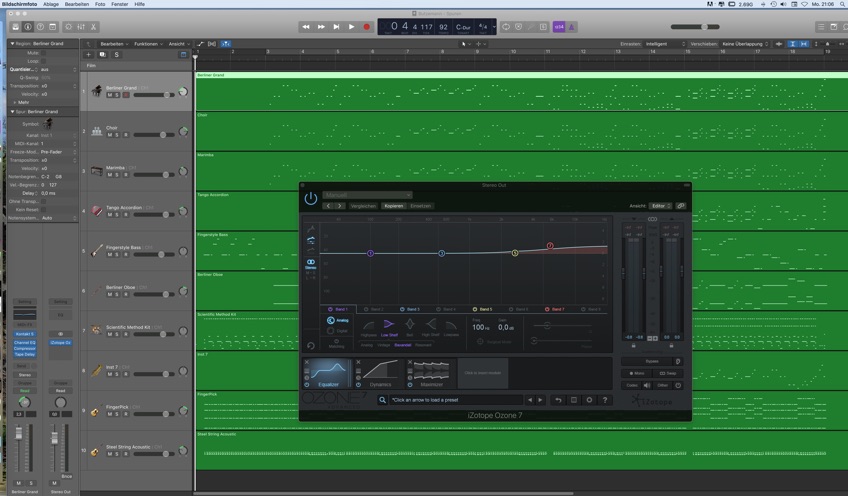The width and height of the screenshot is (848, 496).
Task: Click Kopieren in the plugin header
Action: click(394, 206)
